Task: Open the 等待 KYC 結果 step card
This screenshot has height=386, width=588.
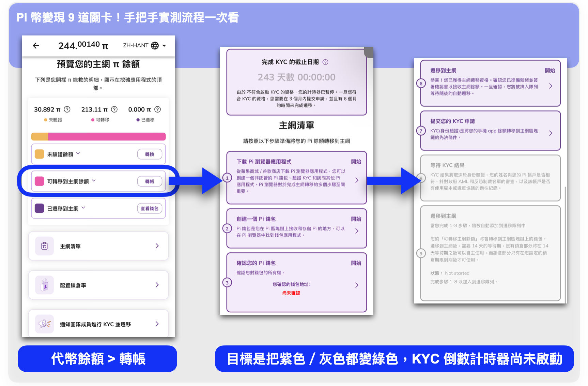Action: pos(491,178)
